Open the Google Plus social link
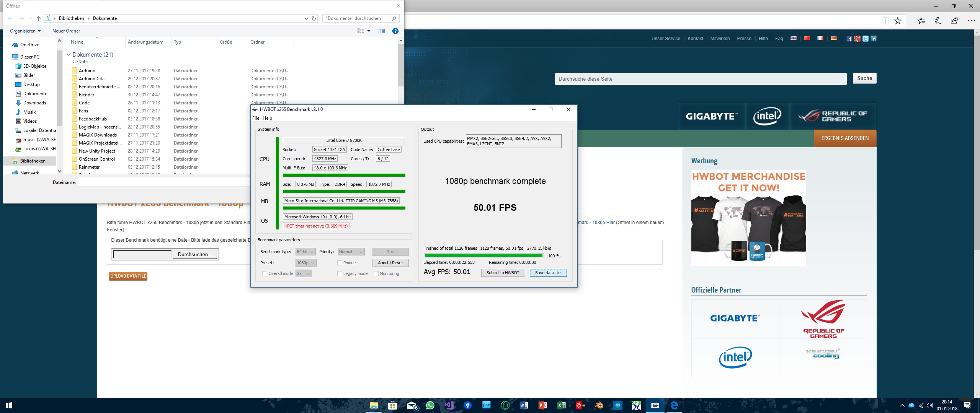980x413 pixels. [857, 39]
